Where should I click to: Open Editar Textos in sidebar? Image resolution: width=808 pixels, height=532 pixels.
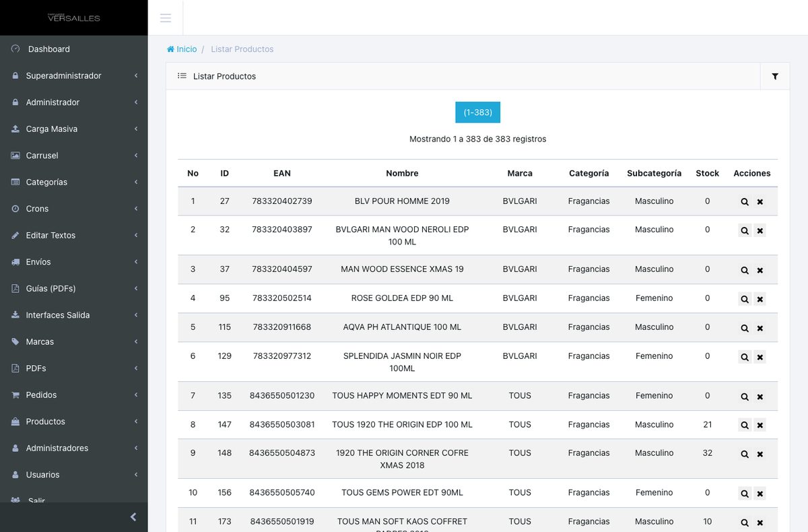pyautogui.click(x=74, y=235)
